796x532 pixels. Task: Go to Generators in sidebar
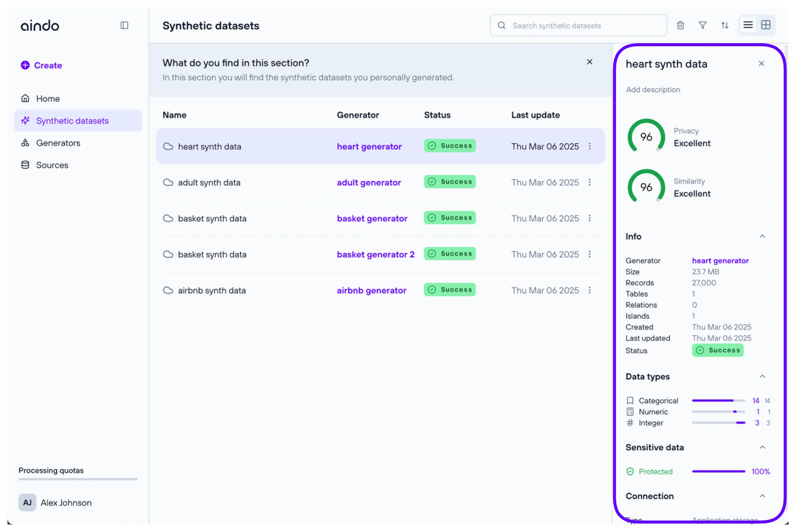click(58, 143)
